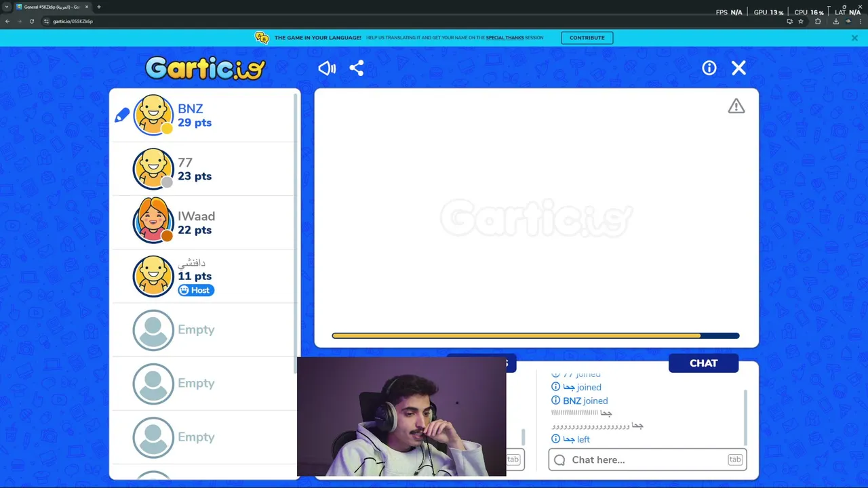The height and width of the screenshot is (488, 868).
Task: Exit the room with the X icon
Action: click(738, 68)
